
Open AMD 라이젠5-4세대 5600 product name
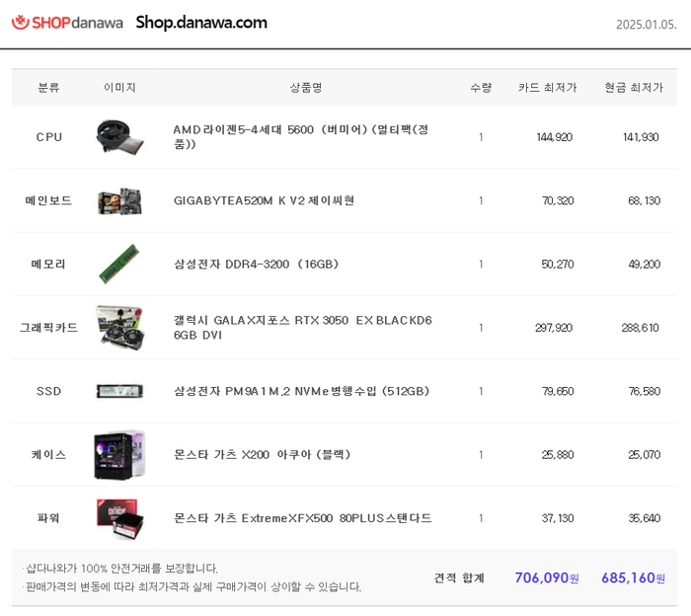click(300, 136)
